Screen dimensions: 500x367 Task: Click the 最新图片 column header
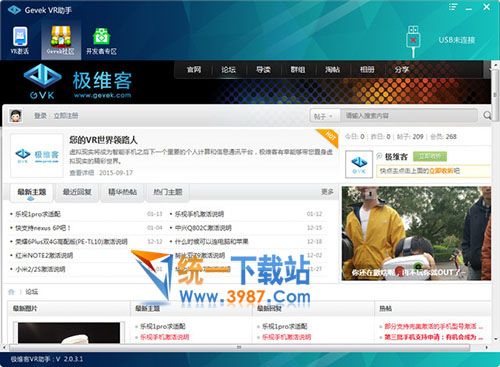click(25, 309)
